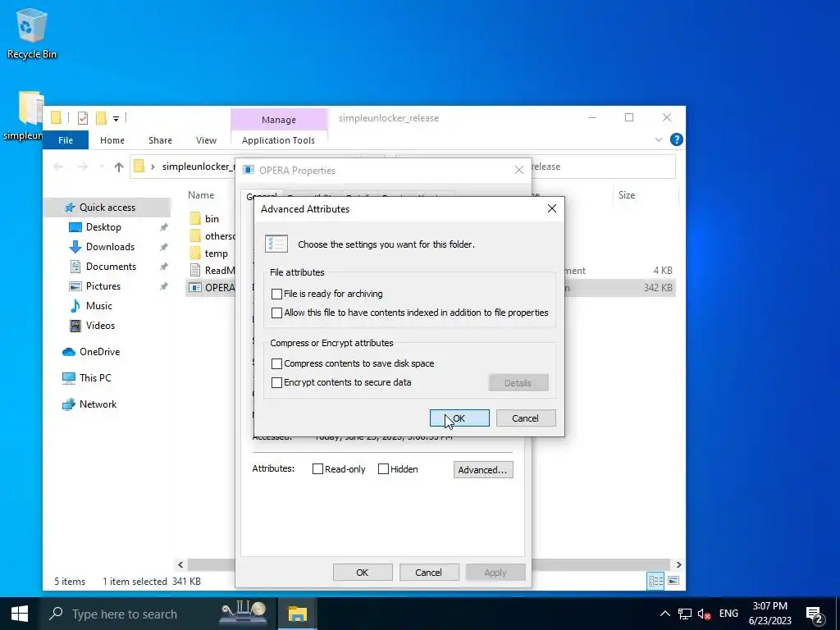Open the Application Tools tab
Image resolution: width=840 pixels, height=630 pixels.
click(x=278, y=140)
